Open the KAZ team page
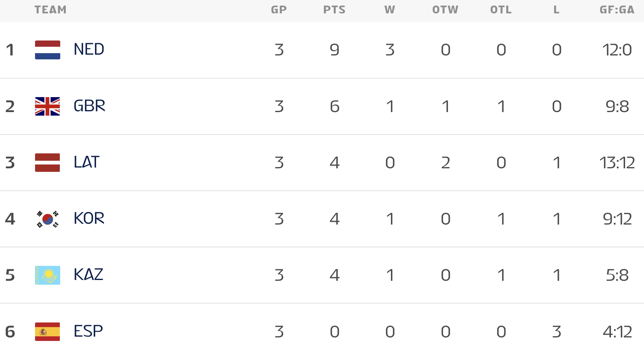The image size is (644, 350). 89,274
